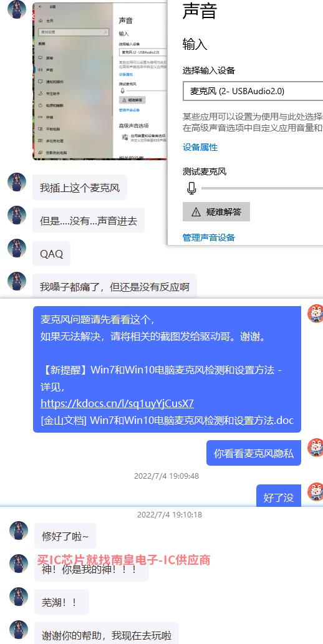This screenshot has height=644, width=323.
Task: Click the 测试麦克风 level slider bar
Action: 262,188
